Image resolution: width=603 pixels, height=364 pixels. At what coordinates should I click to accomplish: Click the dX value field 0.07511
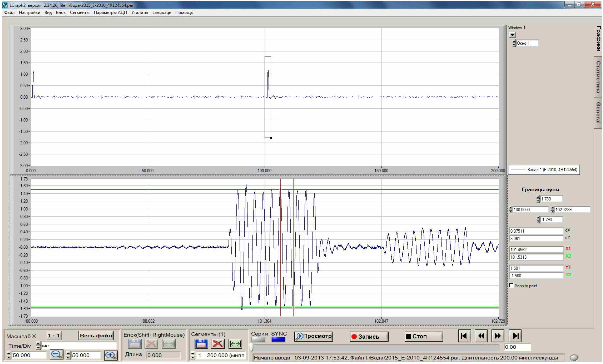tap(536, 231)
